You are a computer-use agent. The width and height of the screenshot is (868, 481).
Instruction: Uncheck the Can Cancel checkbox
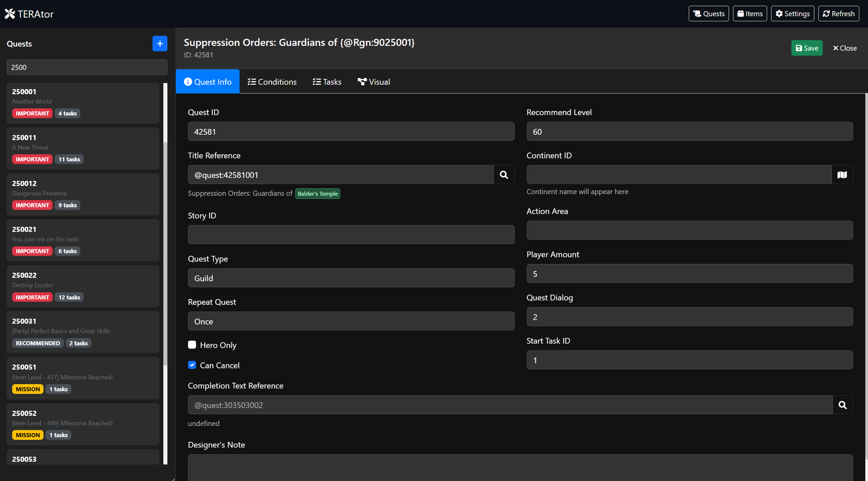pyautogui.click(x=192, y=365)
